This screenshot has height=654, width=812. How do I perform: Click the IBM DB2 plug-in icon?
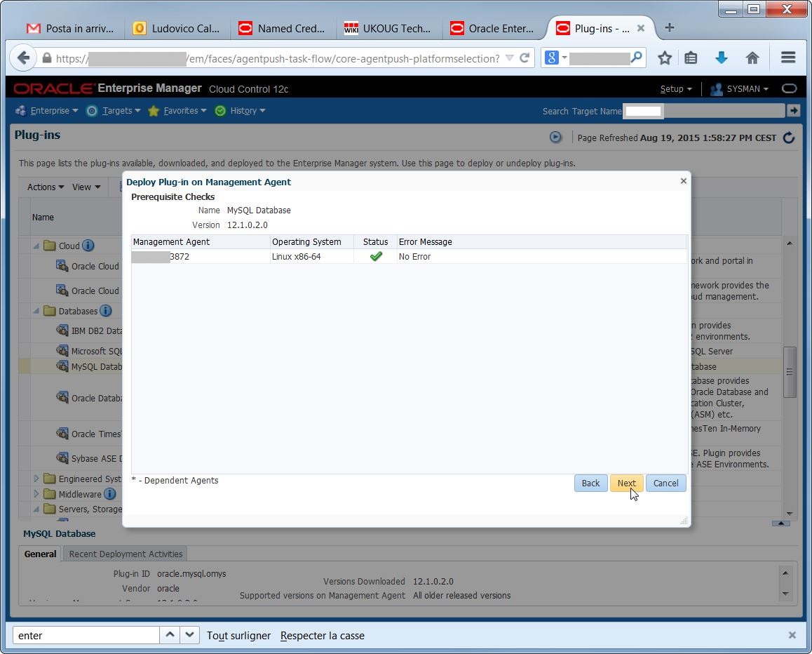(62, 330)
